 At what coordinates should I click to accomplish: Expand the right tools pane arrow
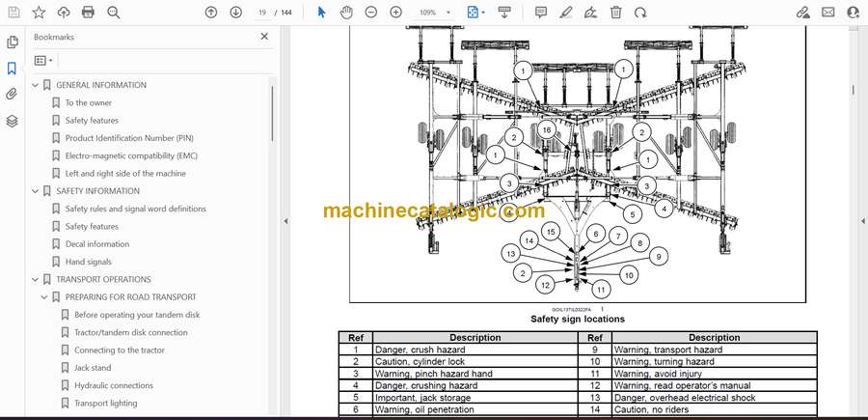[x=862, y=221]
